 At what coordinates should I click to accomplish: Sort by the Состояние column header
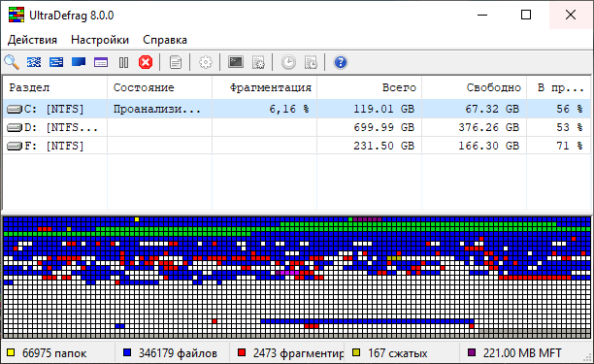[x=159, y=87]
